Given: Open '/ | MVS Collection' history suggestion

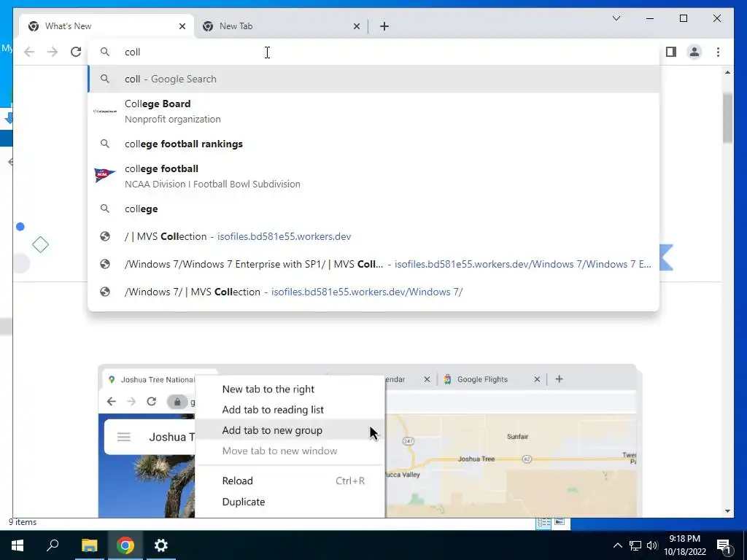Looking at the screenshot, I should tap(373, 236).
